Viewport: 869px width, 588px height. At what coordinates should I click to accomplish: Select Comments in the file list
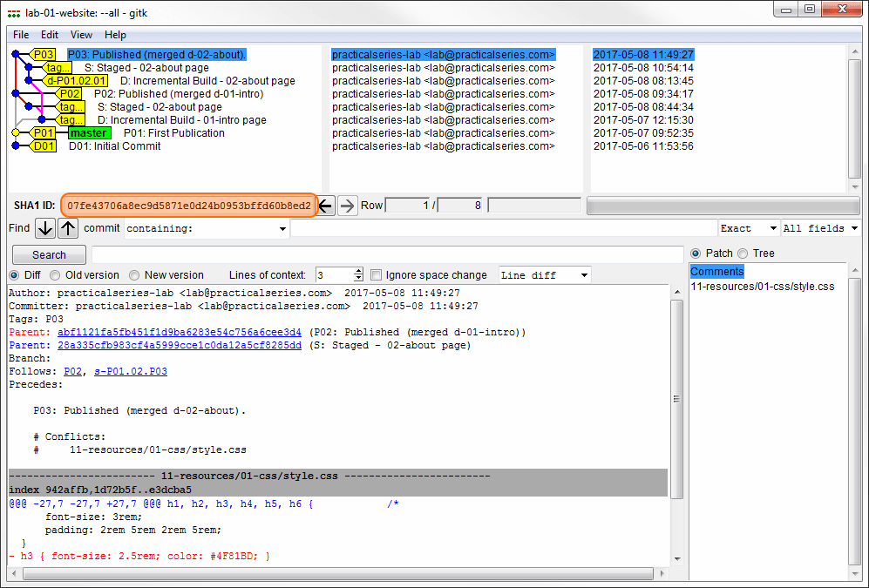click(x=716, y=272)
